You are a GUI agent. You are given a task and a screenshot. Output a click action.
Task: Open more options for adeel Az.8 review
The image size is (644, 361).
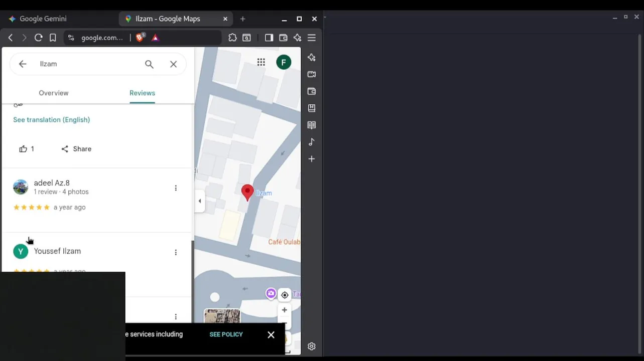[x=176, y=188]
